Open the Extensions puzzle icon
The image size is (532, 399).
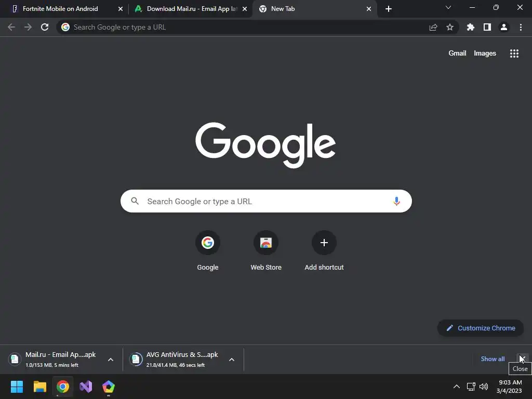tap(471, 27)
